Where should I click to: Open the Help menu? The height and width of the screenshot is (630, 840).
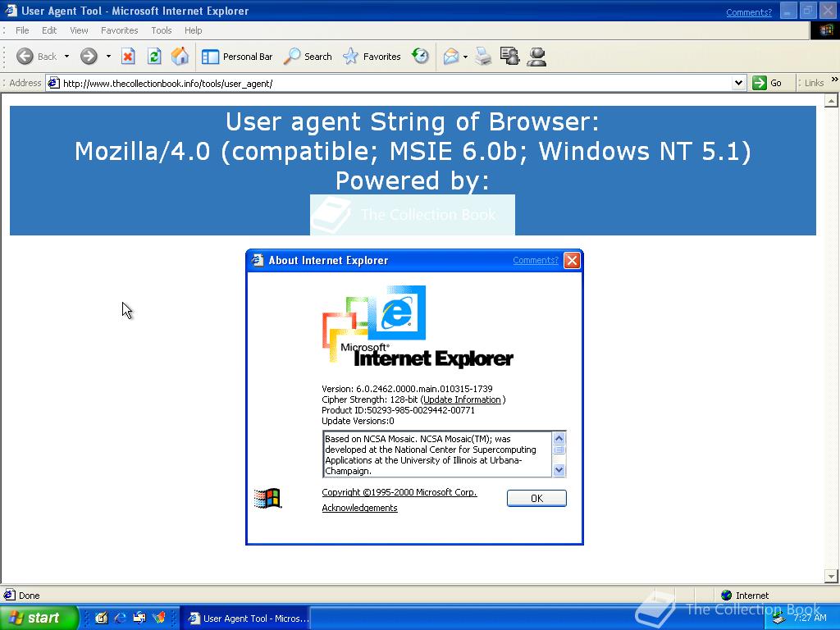coord(194,30)
